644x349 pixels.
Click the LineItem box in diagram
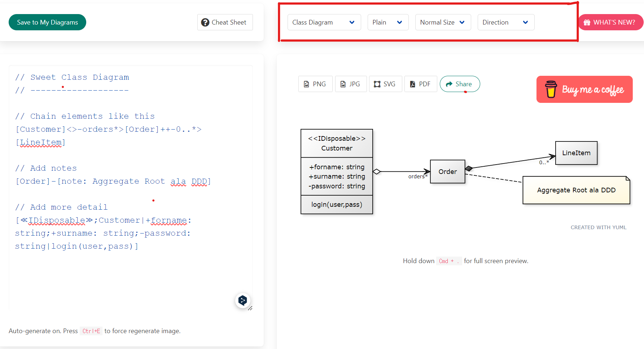[576, 153]
